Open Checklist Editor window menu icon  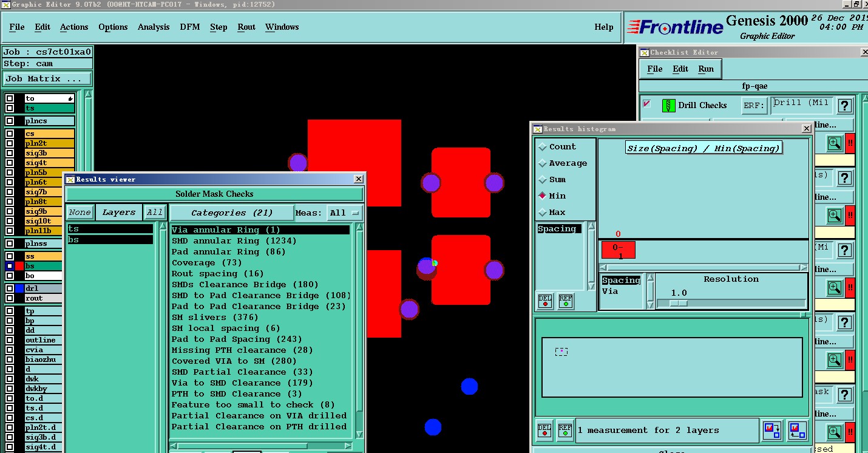coord(645,52)
